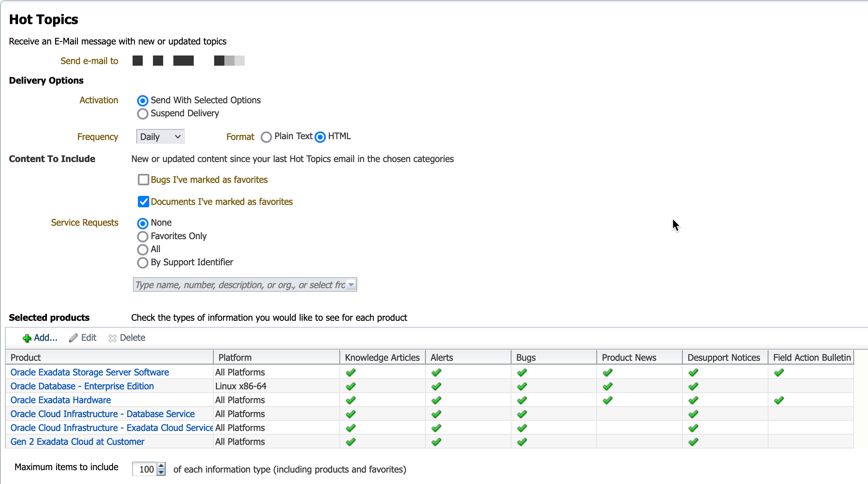Image resolution: width=868 pixels, height=484 pixels.
Task: Click the Edit pencil icon
Action: [x=73, y=337]
